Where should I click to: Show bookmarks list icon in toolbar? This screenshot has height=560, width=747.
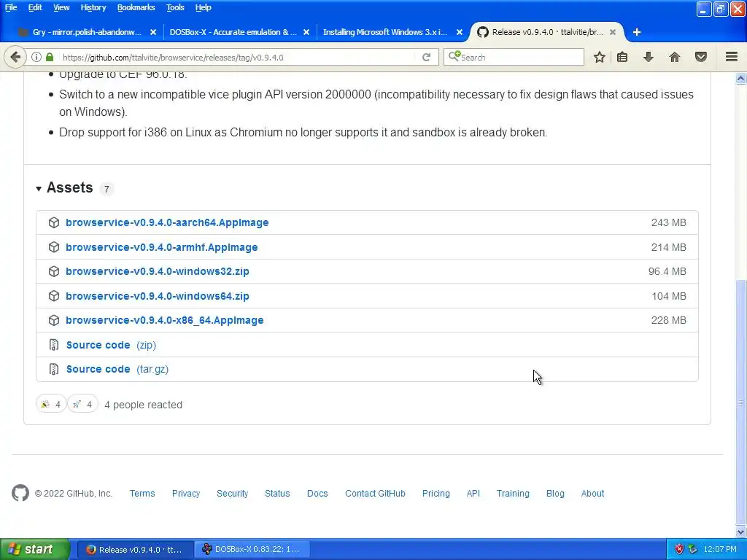click(x=622, y=57)
